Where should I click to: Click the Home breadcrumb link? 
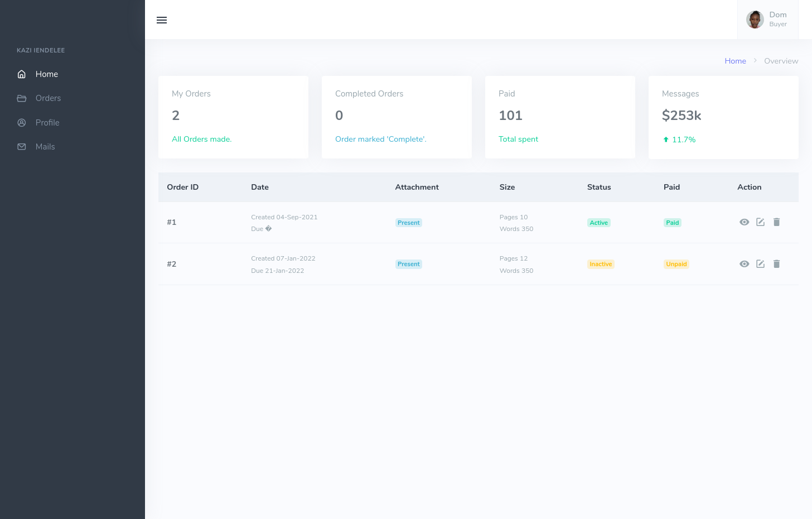pyautogui.click(x=735, y=61)
